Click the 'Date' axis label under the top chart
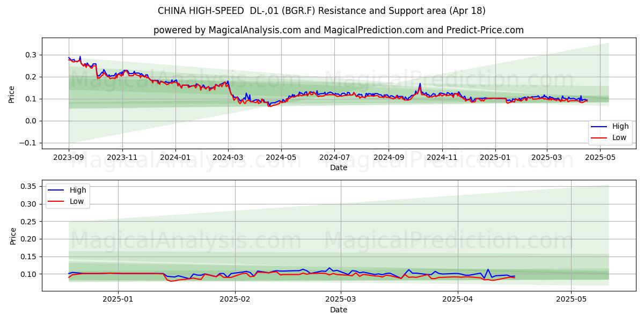The image size is (644, 322). 339,167
